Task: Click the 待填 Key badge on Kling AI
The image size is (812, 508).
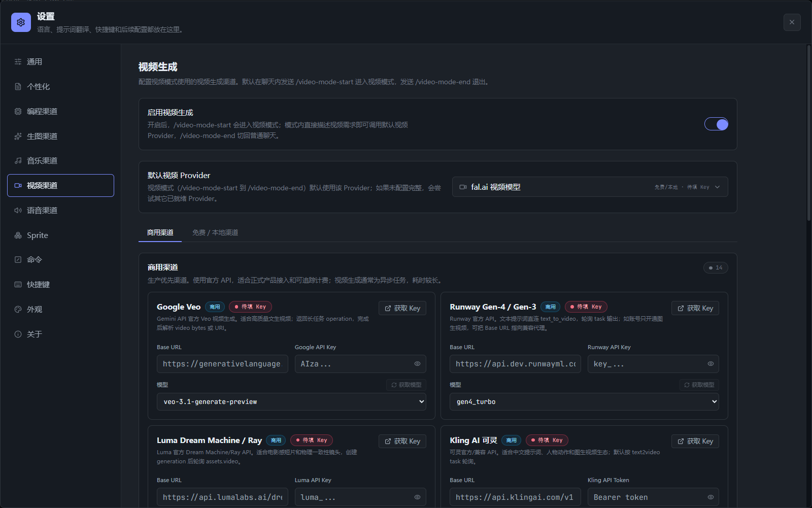Action: click(547, 441)
